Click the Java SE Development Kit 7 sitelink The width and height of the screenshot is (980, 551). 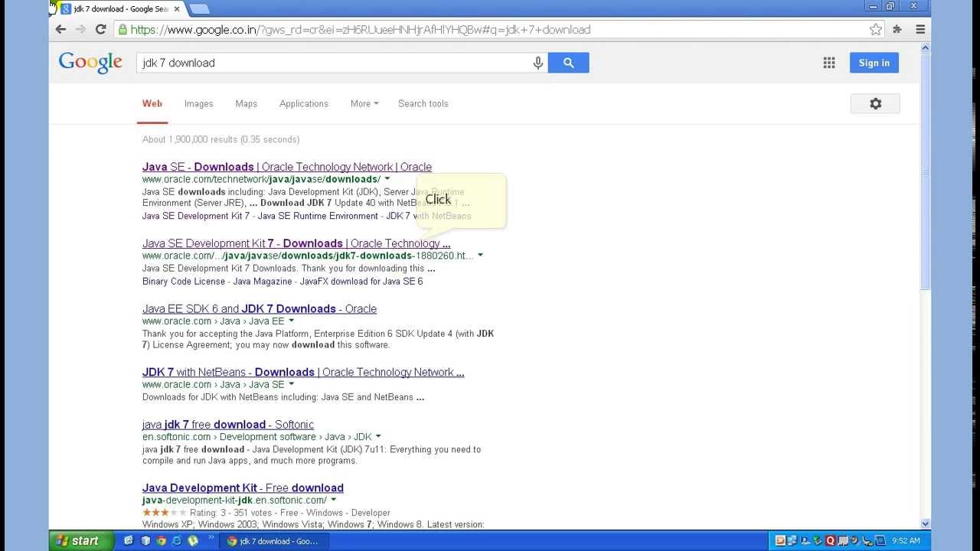point(196,216)
